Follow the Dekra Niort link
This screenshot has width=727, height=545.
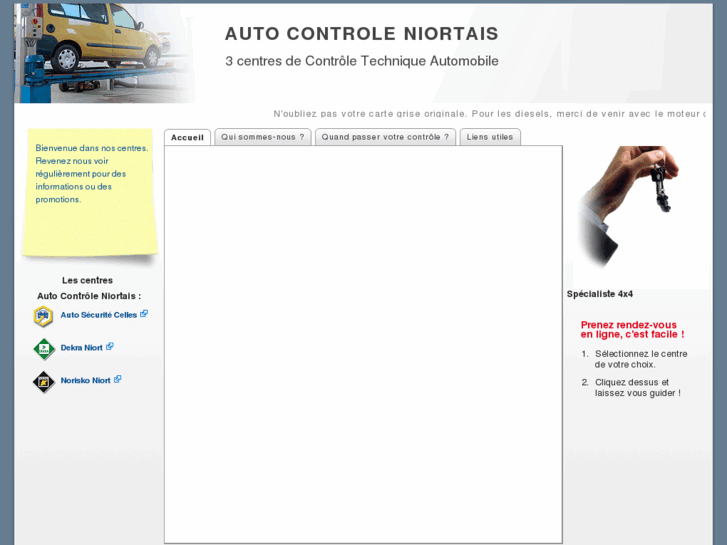coord(82,348)
